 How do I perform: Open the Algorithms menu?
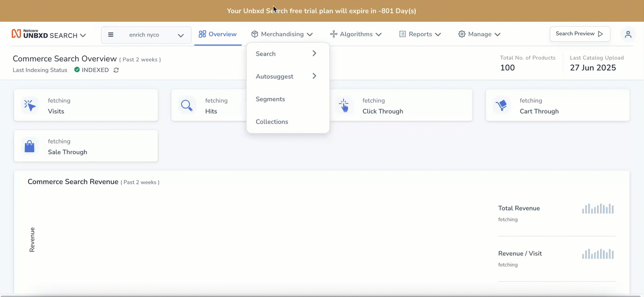tap(356, 34)
